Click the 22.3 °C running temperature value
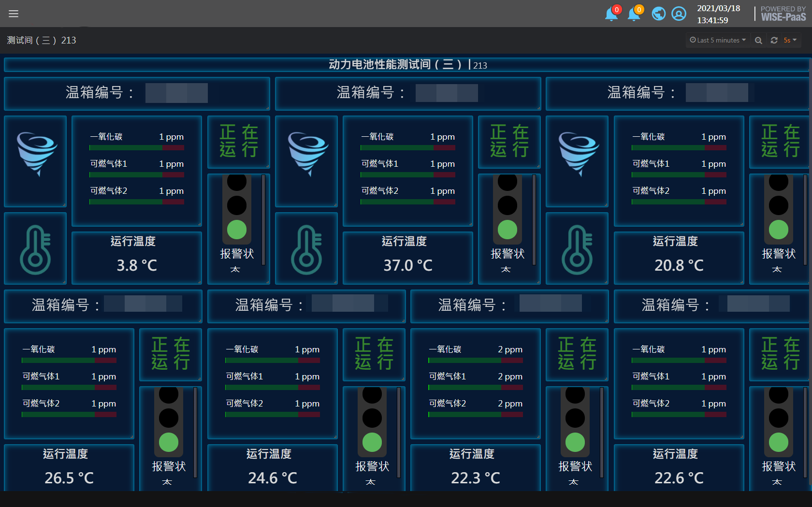 (x=476, y=478)
